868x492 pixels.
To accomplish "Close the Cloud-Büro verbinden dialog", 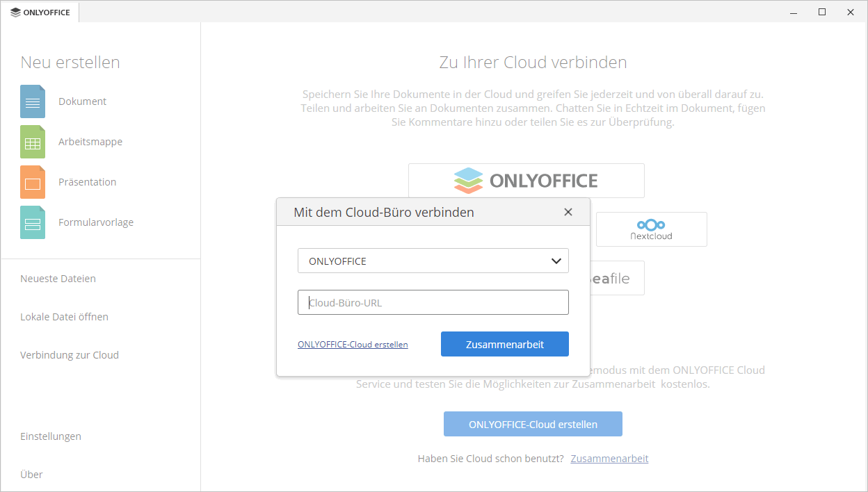I will click(568, 212).
